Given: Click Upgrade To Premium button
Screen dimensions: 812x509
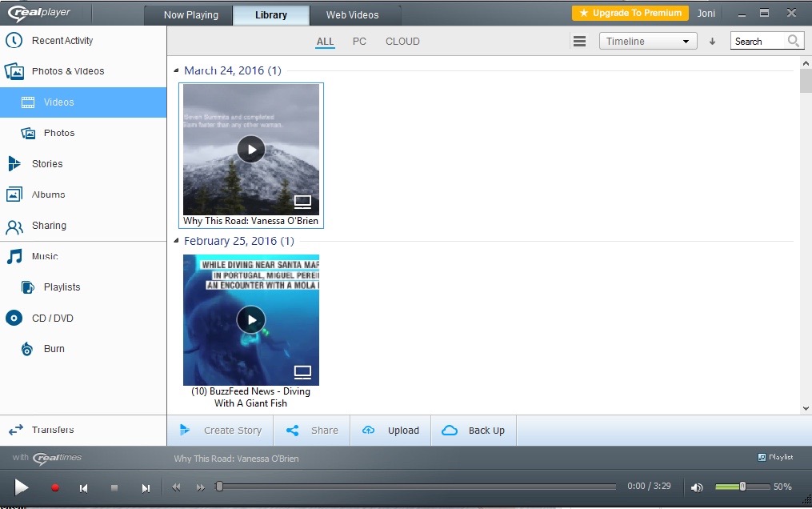Looking at the screenshot, I should (630, 14).
